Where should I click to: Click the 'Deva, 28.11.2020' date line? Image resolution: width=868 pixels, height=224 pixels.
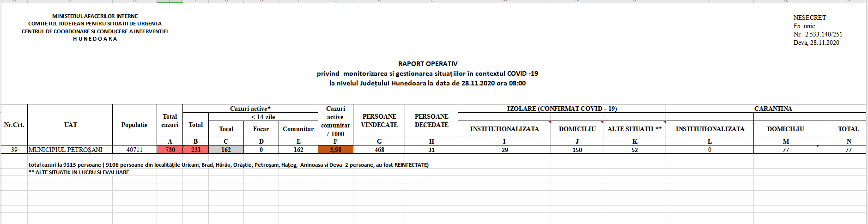coord(816,42)
